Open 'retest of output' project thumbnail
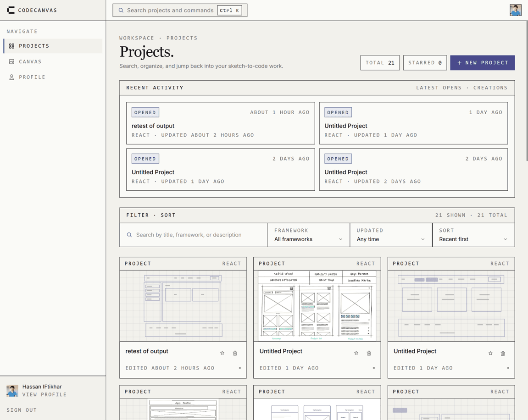Screen dimensions: 528x420 click(x=183, y=306)
